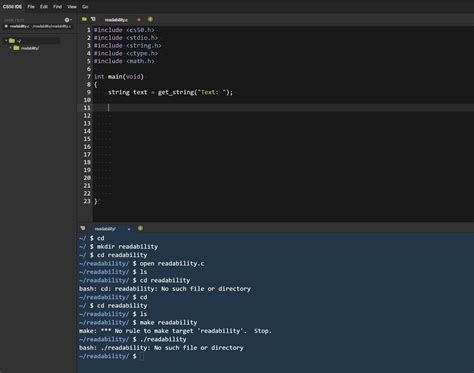Open a new editor tab with plus icon
Screen dimensions: 474x373
[x=150, y=20]
